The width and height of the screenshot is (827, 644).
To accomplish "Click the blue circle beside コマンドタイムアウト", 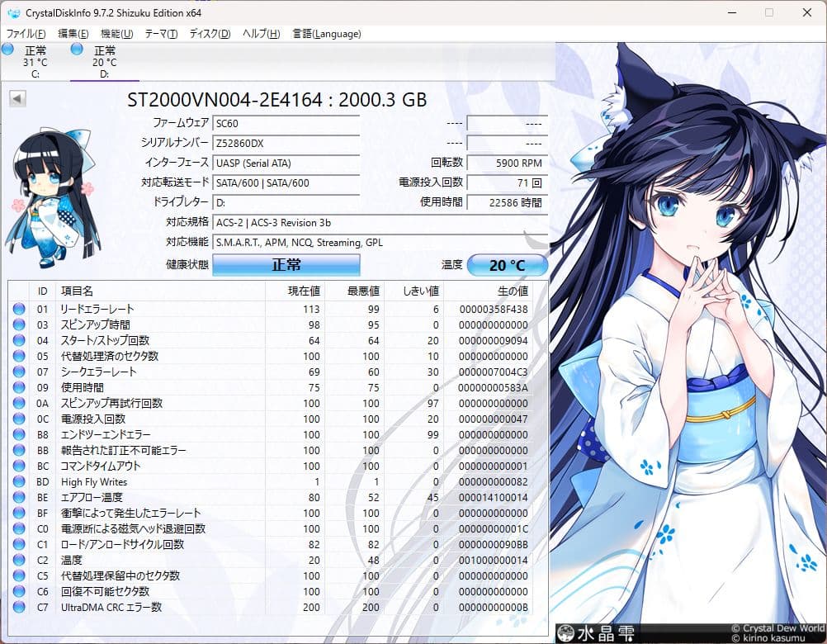I will [18, 466].
